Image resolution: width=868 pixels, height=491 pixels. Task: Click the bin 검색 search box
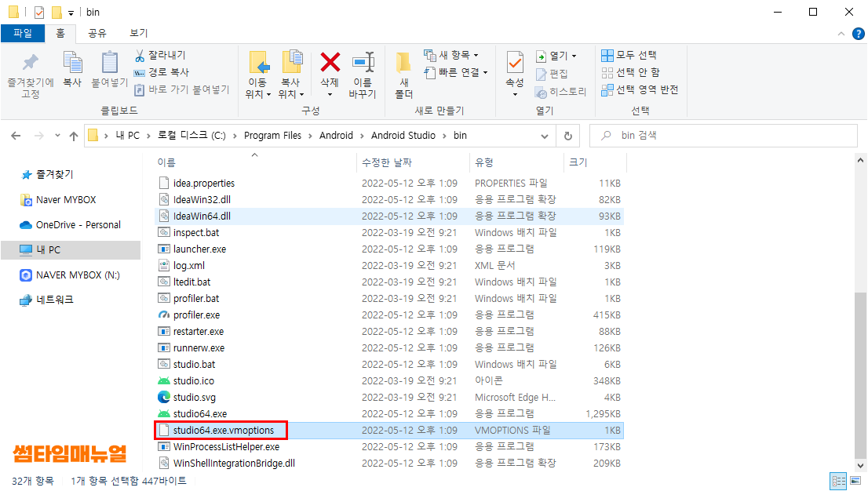click(x=724, y=136)
